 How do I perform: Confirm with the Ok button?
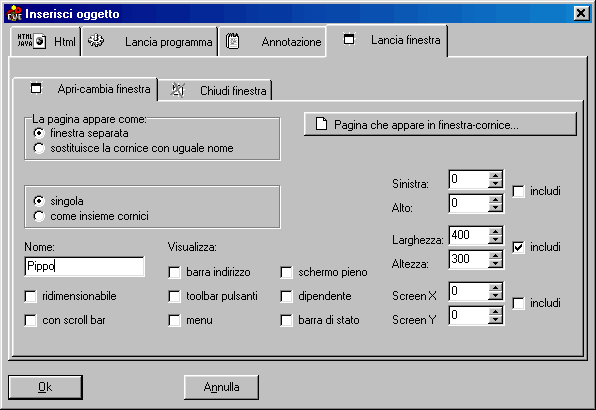click(45, 387)
